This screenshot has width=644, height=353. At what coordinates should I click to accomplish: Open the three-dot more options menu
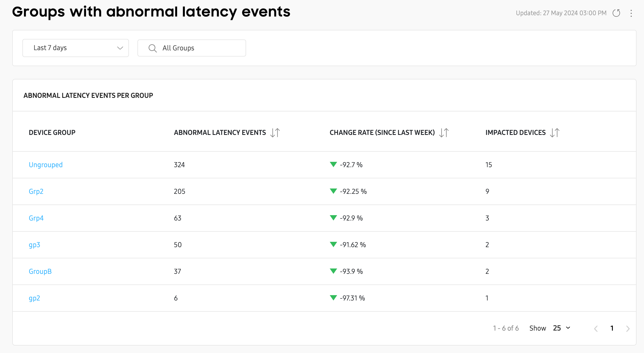coord(631,13)
